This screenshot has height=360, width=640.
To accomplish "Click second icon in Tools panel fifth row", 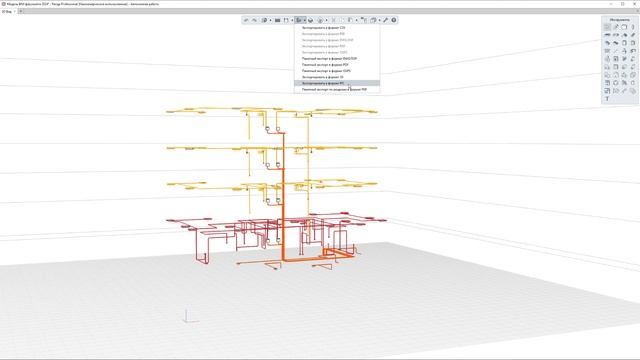I will 616,59.
